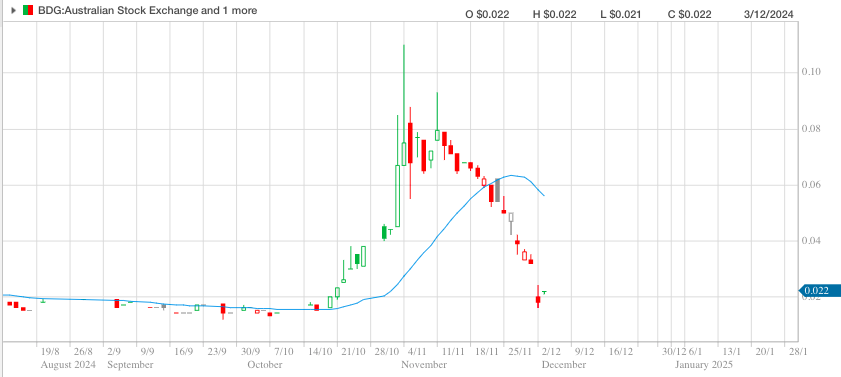The height and width of the screenshot is (377, 841).
Task: Click the 18/11 date axis label
Action: (487, 352)
